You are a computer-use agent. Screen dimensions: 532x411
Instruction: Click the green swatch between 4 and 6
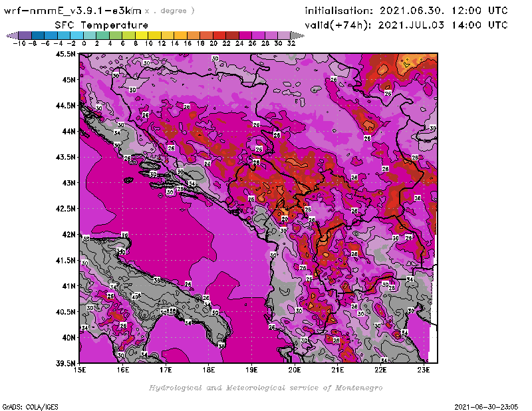click(x=116, y=35)
